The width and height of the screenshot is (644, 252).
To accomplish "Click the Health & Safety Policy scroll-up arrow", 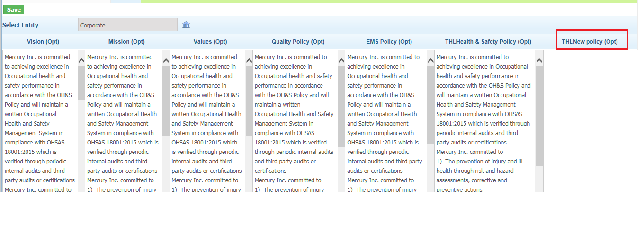I will [x=539, y=60].
